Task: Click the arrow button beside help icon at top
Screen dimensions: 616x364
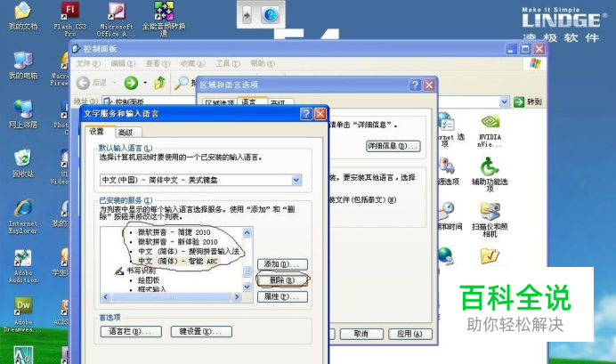Action: (247, 15)
